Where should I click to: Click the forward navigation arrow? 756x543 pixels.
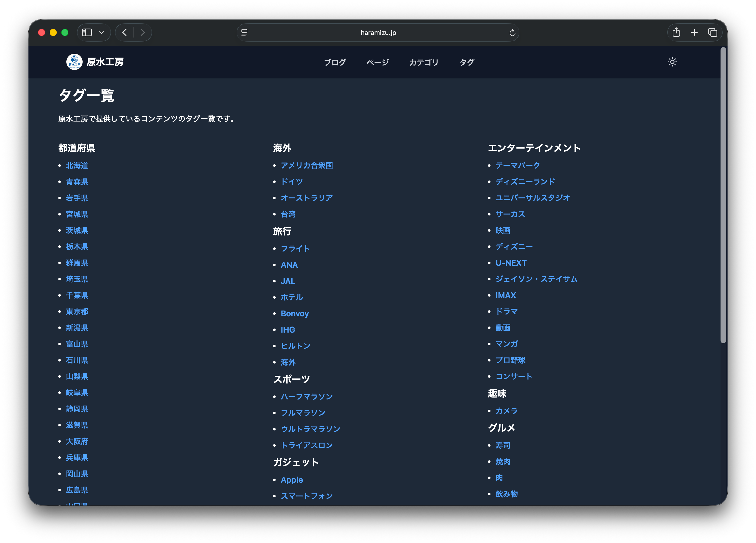[142, 32]
